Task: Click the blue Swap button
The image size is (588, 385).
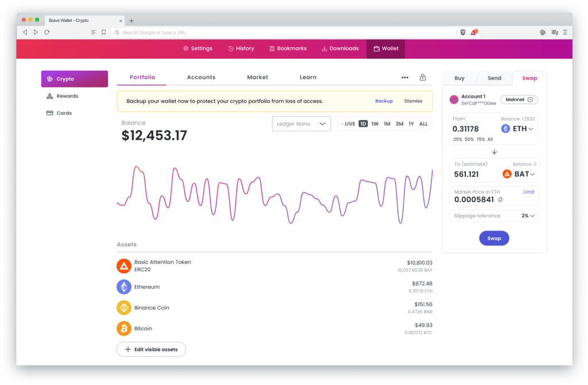Action: coord(494,238)
